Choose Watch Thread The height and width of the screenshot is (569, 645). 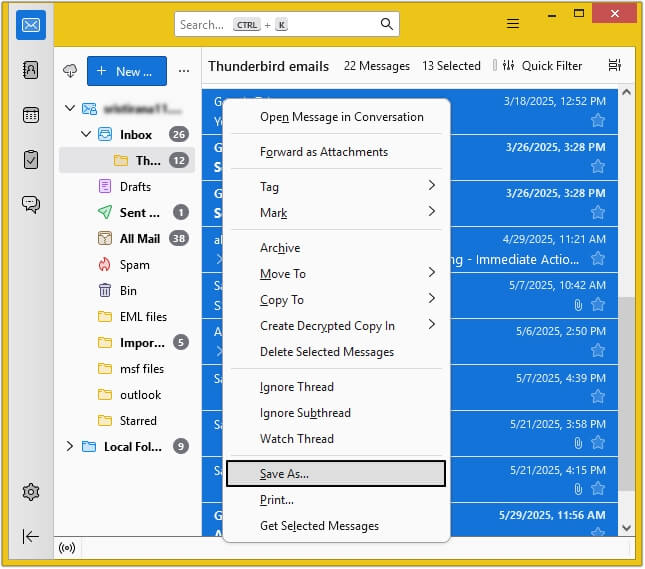click(336, 439)
